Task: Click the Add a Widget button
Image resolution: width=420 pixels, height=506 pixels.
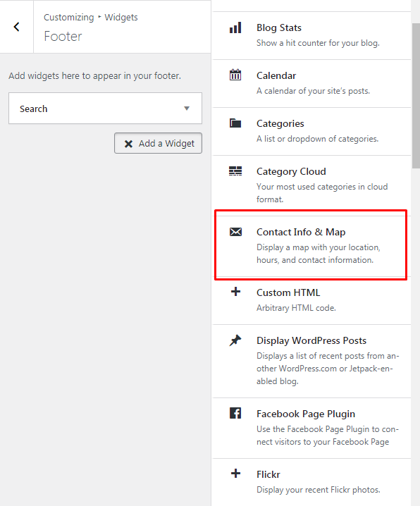Action: 158,143
